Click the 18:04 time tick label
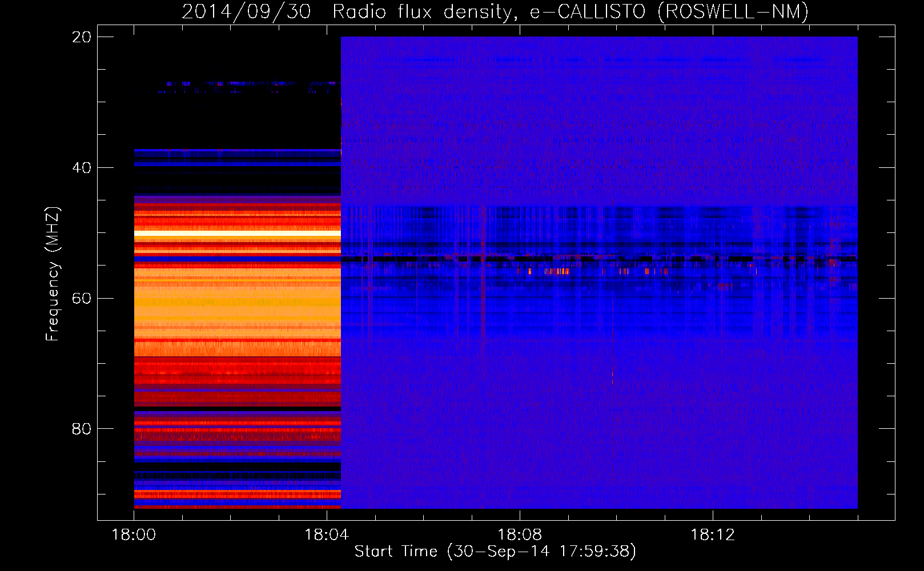Image resolution: width=924 pixels, height=571 pixels. (x=327, y=535)
